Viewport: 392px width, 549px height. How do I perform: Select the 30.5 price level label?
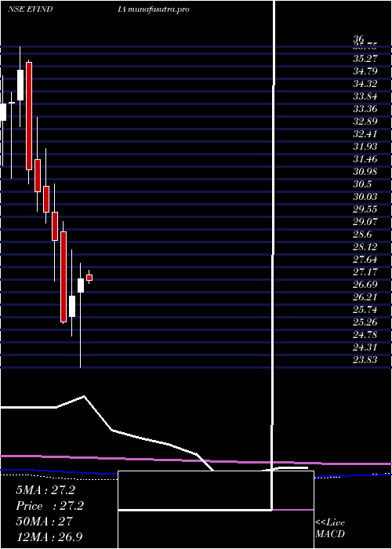(x=362, y=184)
